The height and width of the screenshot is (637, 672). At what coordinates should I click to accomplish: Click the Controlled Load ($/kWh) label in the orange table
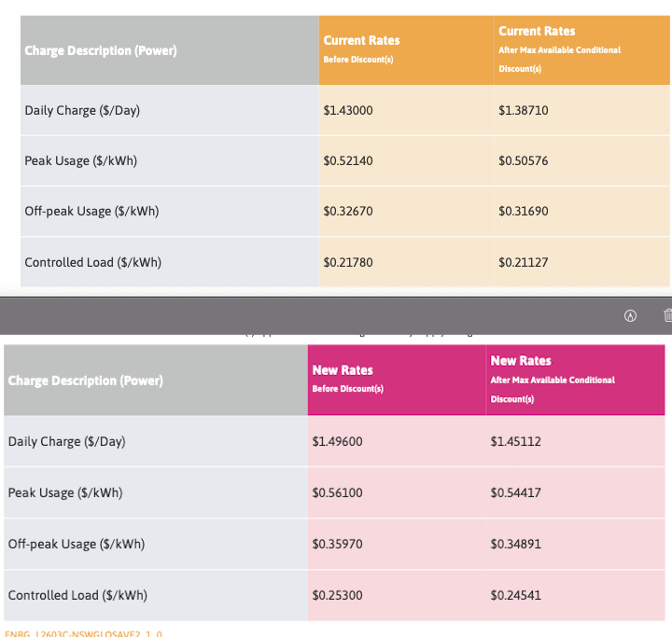click(x=92, y=262)
